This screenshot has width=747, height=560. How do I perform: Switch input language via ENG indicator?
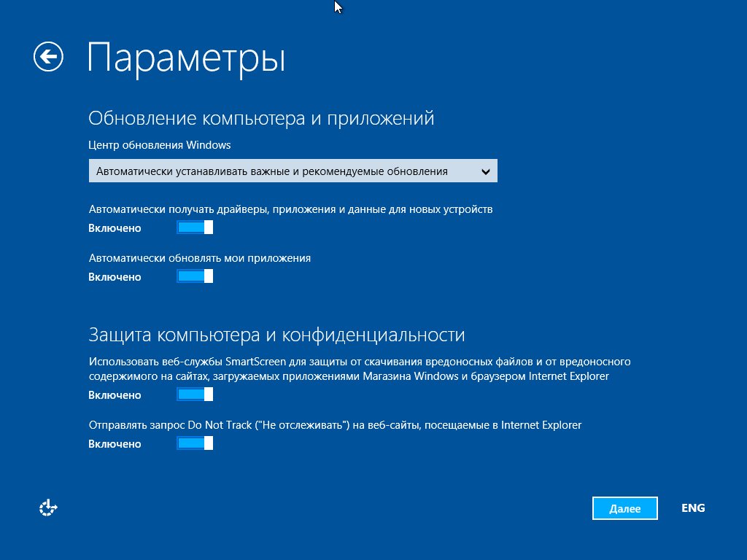coord(693,507)
